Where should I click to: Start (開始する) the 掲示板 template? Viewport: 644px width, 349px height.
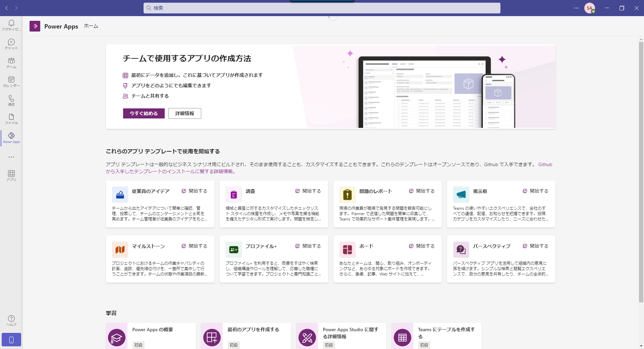(536, 191)
